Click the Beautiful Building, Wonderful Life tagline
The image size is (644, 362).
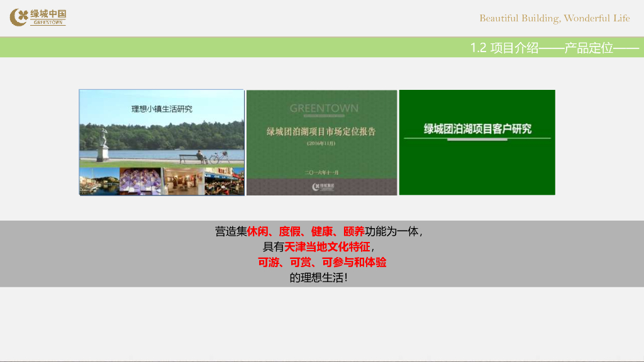pyautogui.click(x=554, y=18)
